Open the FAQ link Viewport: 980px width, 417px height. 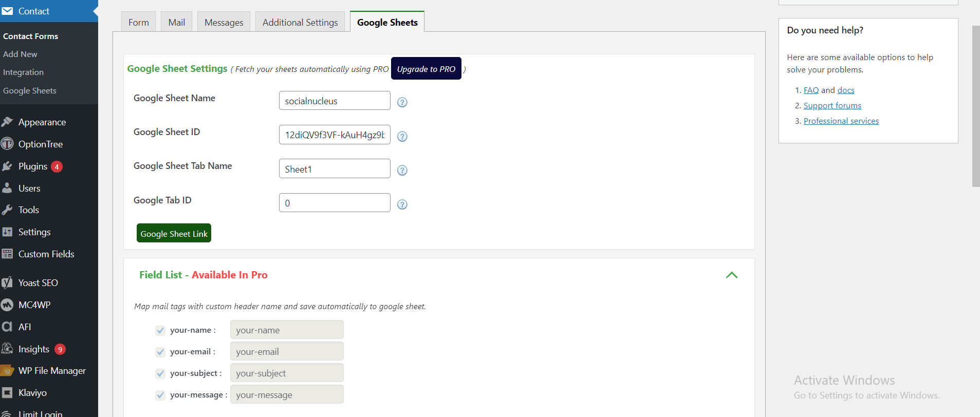tap(811, 90)
